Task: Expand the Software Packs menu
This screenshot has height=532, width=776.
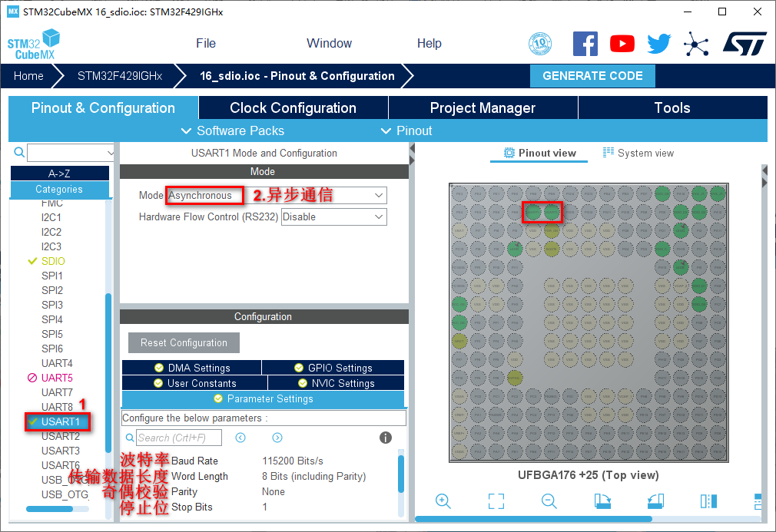Action: point(233,131)
